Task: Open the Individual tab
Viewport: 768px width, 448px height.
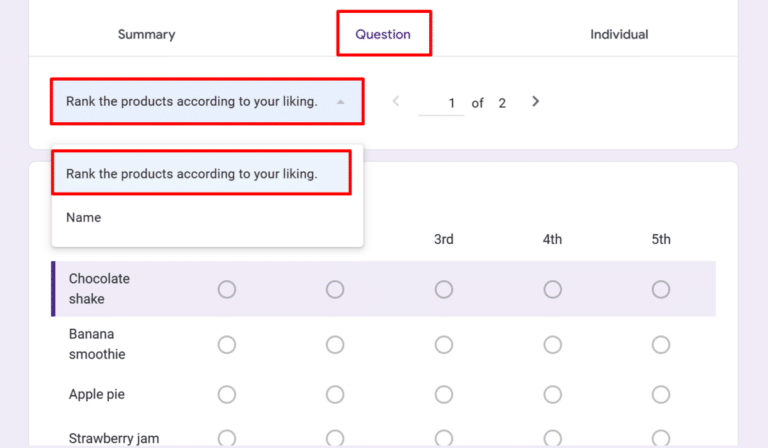Action: point(619,34)
